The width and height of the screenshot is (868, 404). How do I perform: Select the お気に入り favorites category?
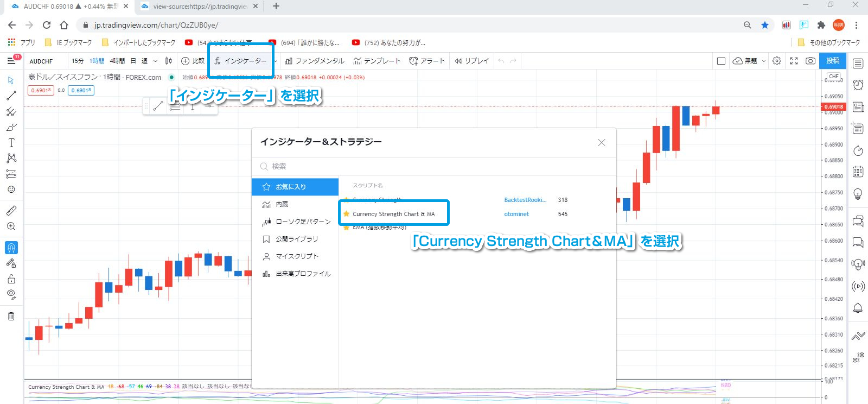[295, 187]
